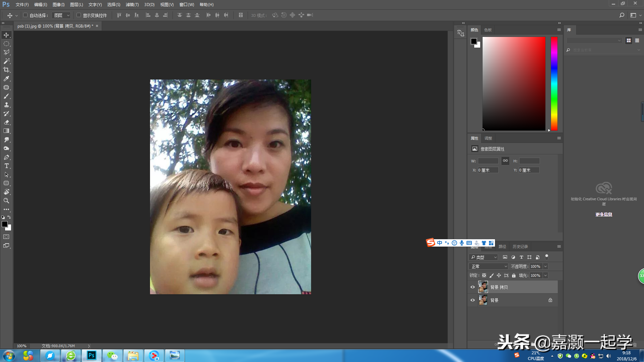This screenshot has width=644, height=362.
Task: Switch to the 历史记录 tab
Action: (520, 247)
